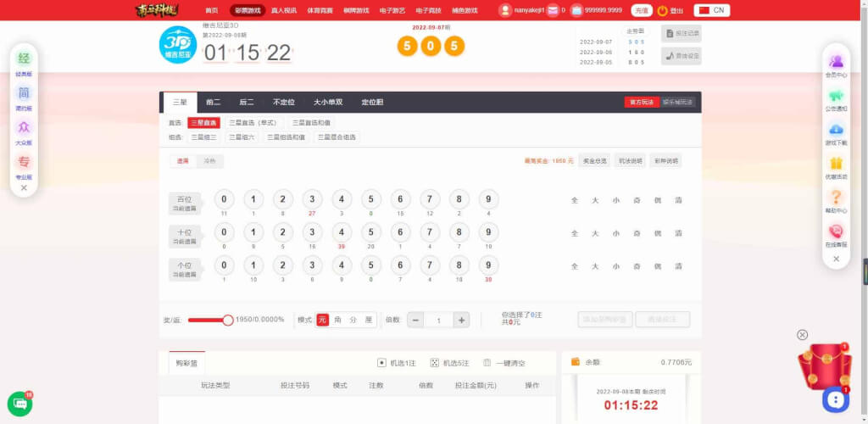This screenshot has width=868, height=424.
Task: Open 投注记录 bet records
Action: (681, 33)
